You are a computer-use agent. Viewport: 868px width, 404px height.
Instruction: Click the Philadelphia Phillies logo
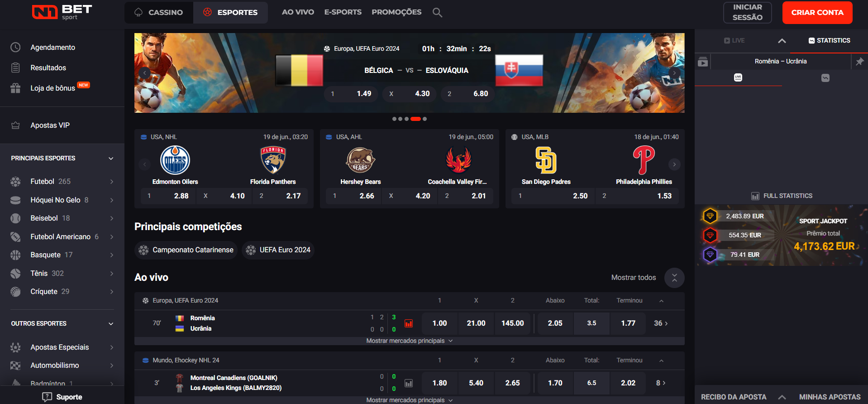(x=644, y=160)
